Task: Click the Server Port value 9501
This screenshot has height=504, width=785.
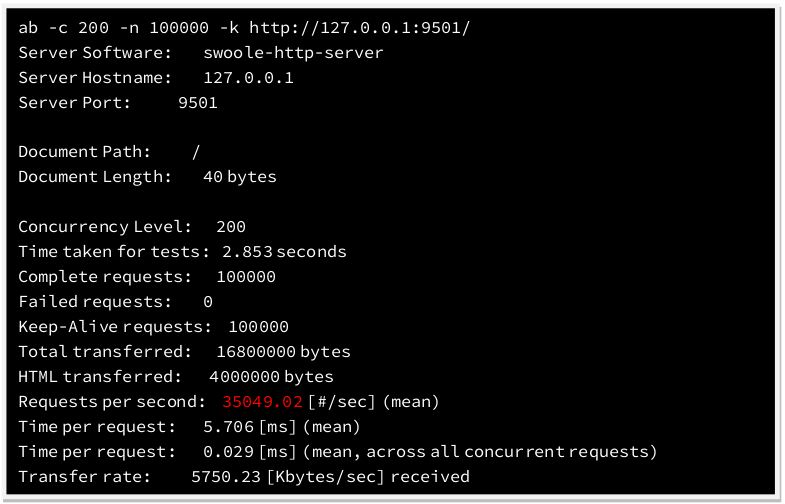Action: pos(197,102)
